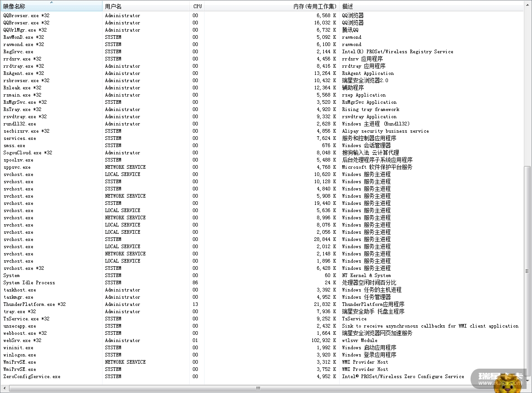
Task: Sort processes by 映像名称 column header
Action: (51, 6)
